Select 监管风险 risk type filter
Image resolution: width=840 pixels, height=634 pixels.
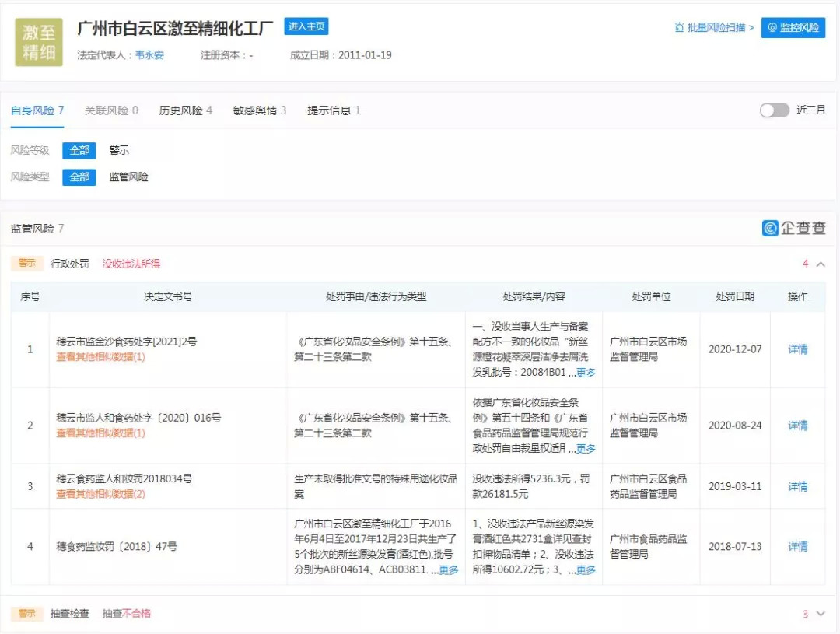[128, 177]
